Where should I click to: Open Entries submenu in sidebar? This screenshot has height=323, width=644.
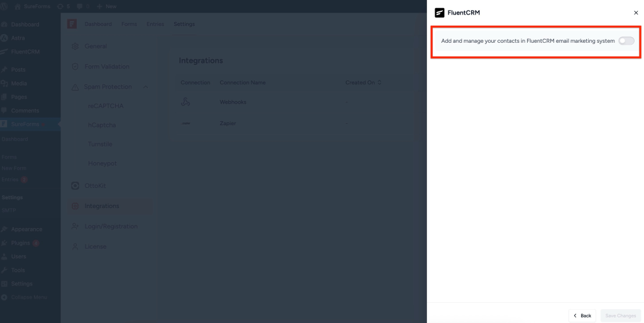pyautogui.click(x=10, y=179)
